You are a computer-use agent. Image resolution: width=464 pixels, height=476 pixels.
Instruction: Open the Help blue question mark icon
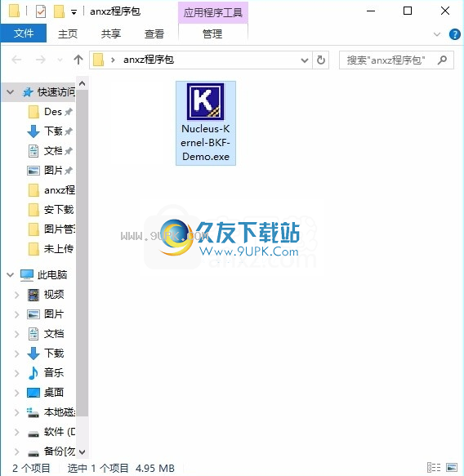point(454,34)
